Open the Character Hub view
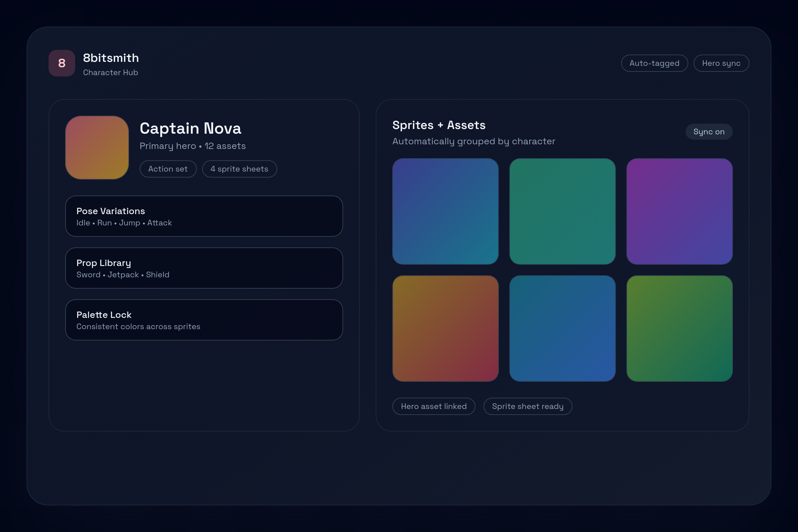The height and width of the screenshot is (532, 798). (x=111, y=72)
